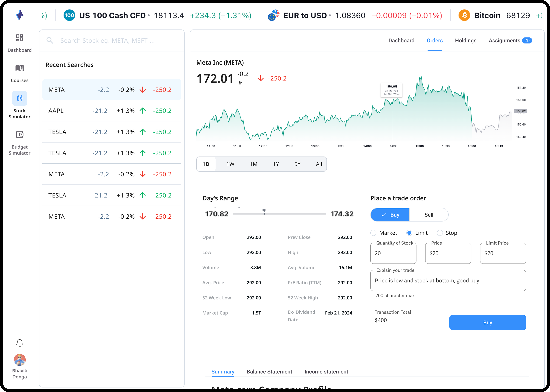Switch to Sell order toggle
The width and height of the screenshot is (550, 392).
coord(429,215)
